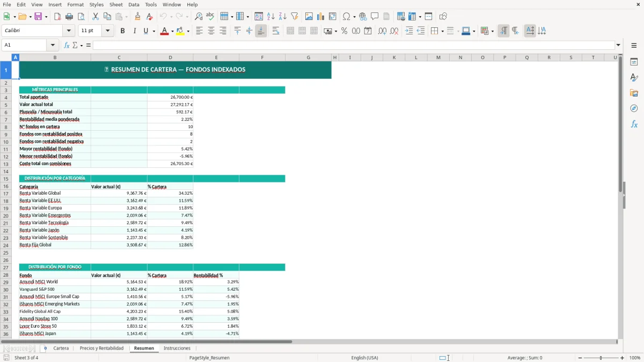Apply the red font color swatch
The height and width of the screenshot is (362, 644).
pyautogui.click(x=164, y=31)
